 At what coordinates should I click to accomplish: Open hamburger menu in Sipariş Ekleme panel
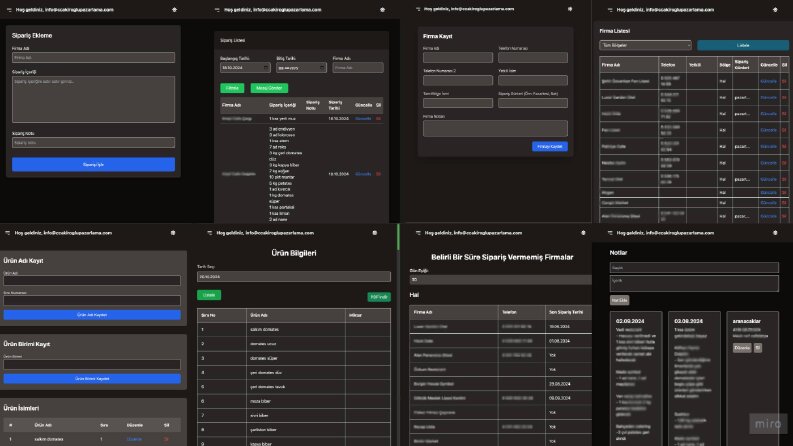coord(9,10)
